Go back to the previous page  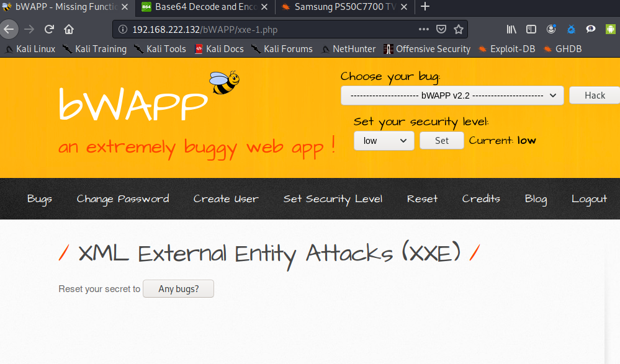point(9,29)
